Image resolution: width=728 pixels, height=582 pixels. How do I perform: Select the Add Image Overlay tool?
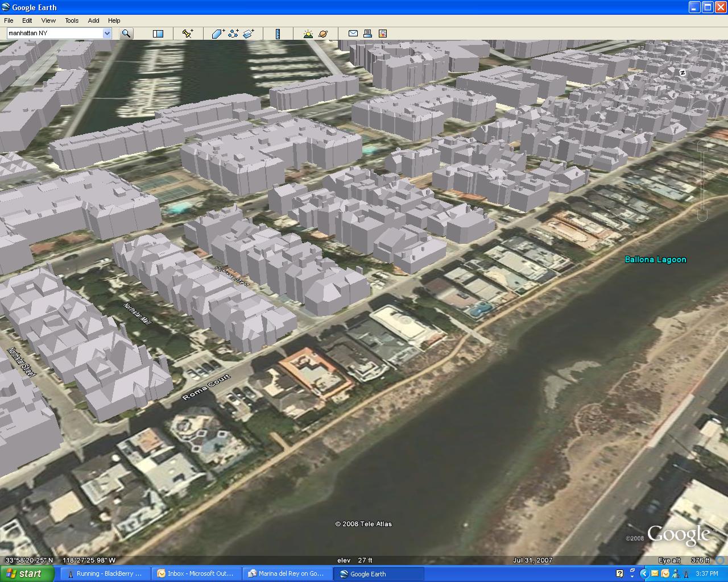pos(249,34)
